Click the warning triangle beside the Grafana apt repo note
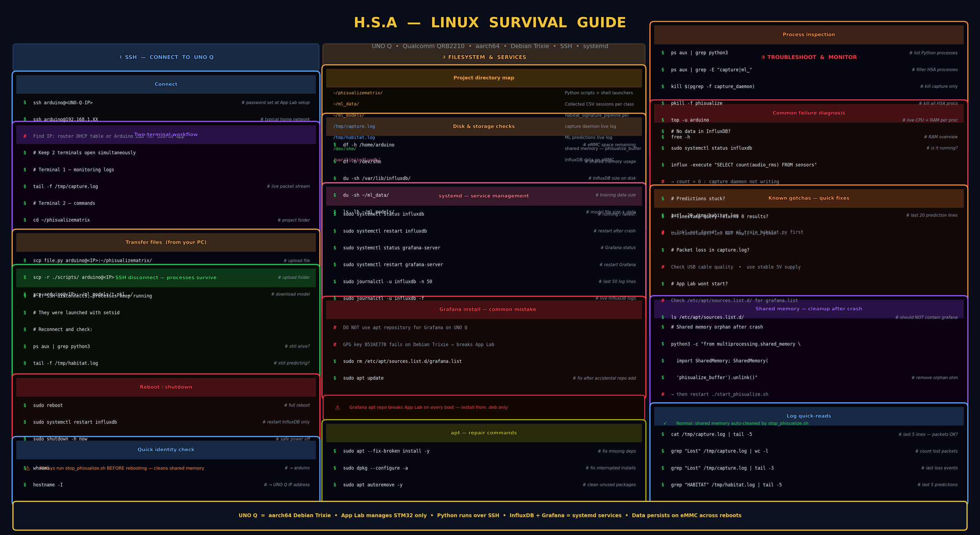 pyautogui.click(x=338, y=407)
